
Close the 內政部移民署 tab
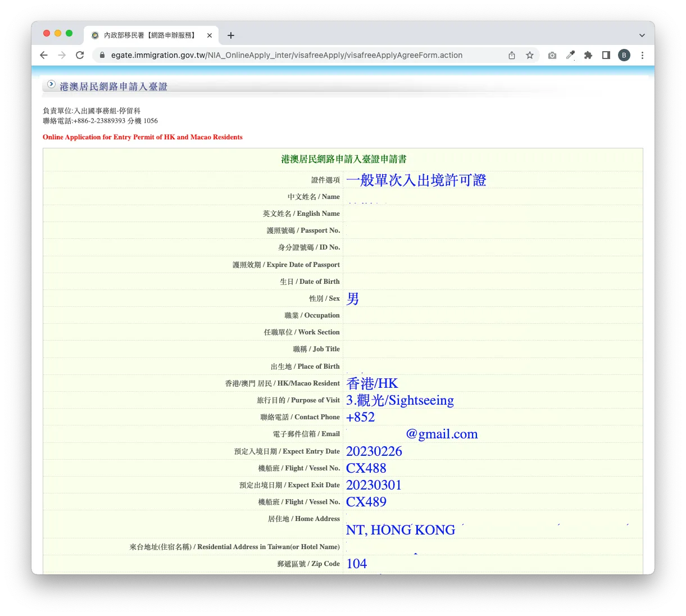(210, 35)
